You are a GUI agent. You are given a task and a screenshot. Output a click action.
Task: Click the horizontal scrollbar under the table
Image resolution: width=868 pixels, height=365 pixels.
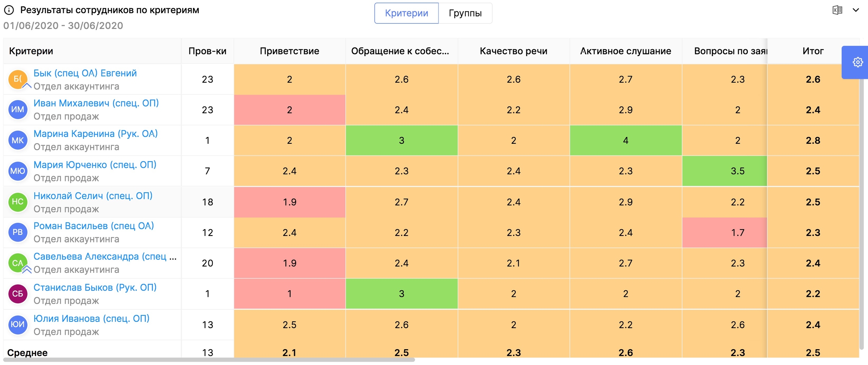point(209,360)
